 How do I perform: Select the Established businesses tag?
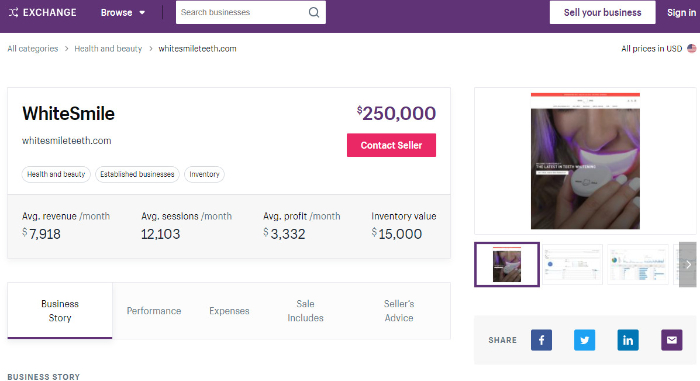(137, 174)
